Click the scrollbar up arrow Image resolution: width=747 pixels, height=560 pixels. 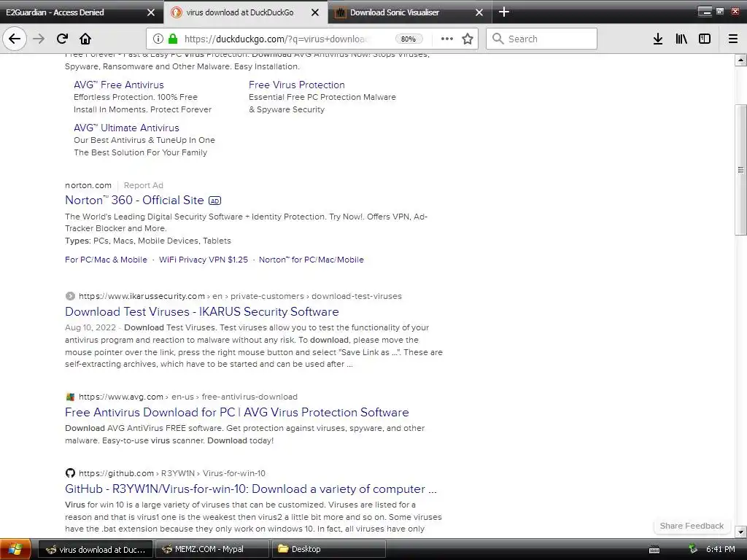point(740,60)
